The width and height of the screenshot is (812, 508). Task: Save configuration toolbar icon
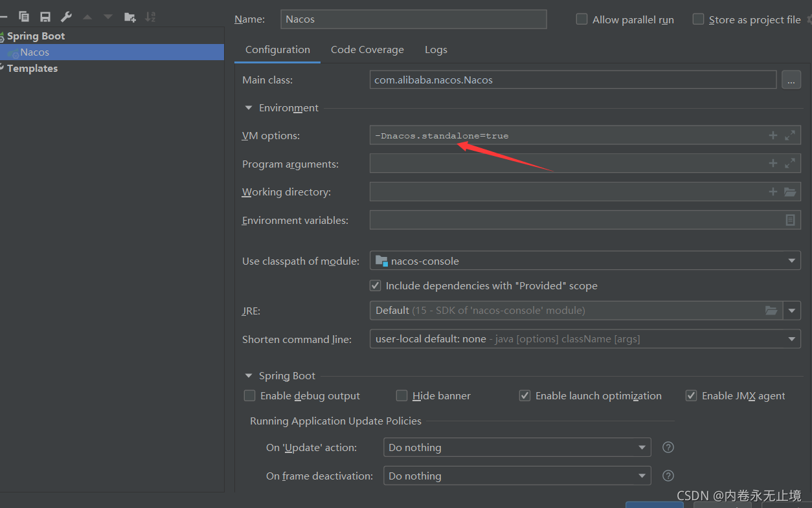[x=45, y=17]
